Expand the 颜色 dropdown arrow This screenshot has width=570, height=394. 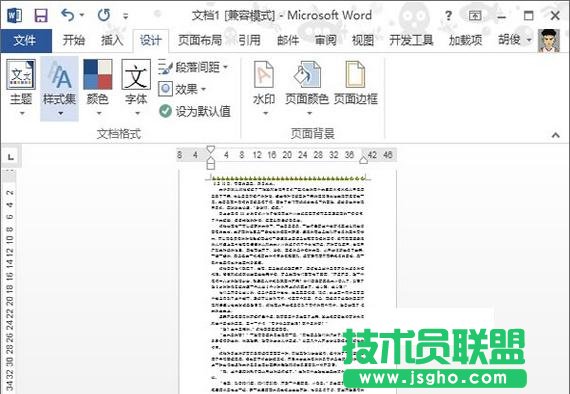(x=99, y=113)
